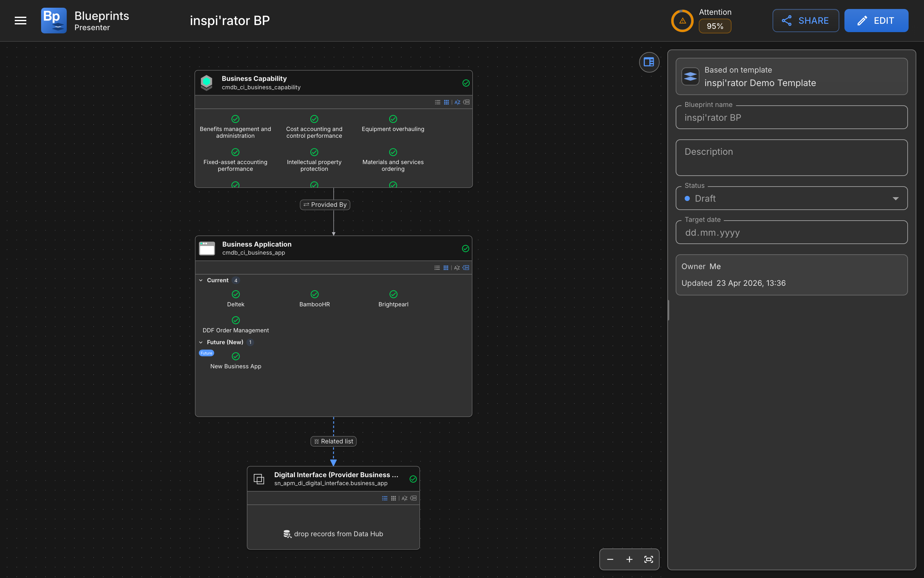Toggle A-Z sorting on Digital Interface card

[x=404, y=498]
